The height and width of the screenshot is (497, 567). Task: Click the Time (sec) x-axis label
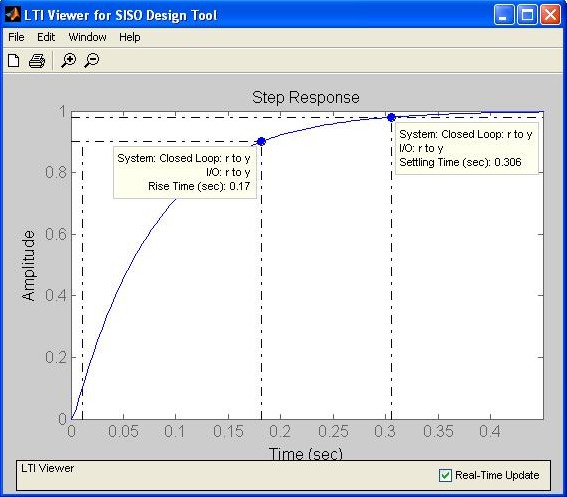click(x=306, y=454)
